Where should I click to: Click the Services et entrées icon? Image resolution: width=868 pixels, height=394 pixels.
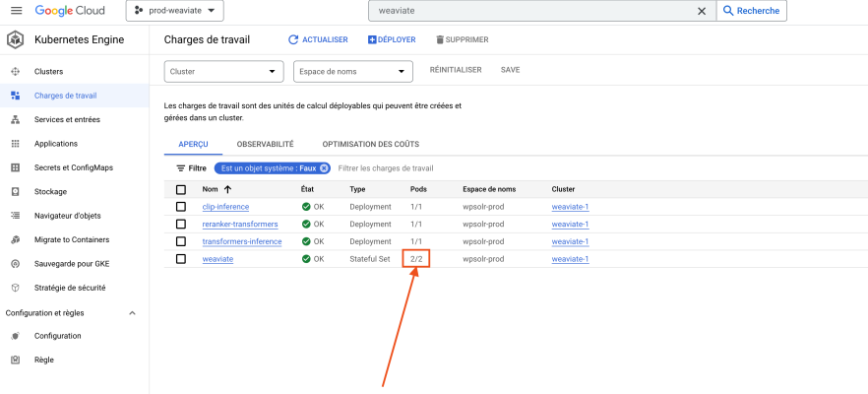(16, 120)
